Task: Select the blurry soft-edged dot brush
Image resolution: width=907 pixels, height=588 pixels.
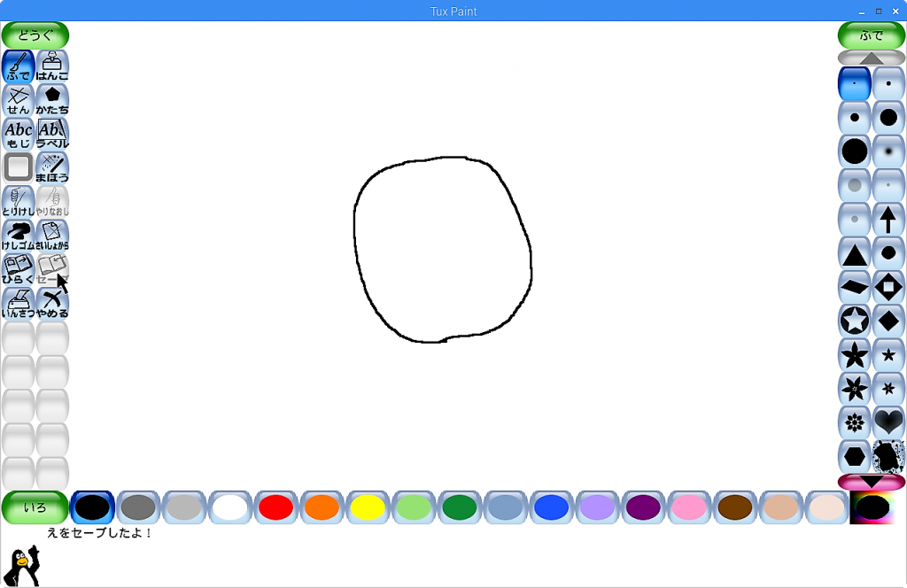Action: point(888,151)
